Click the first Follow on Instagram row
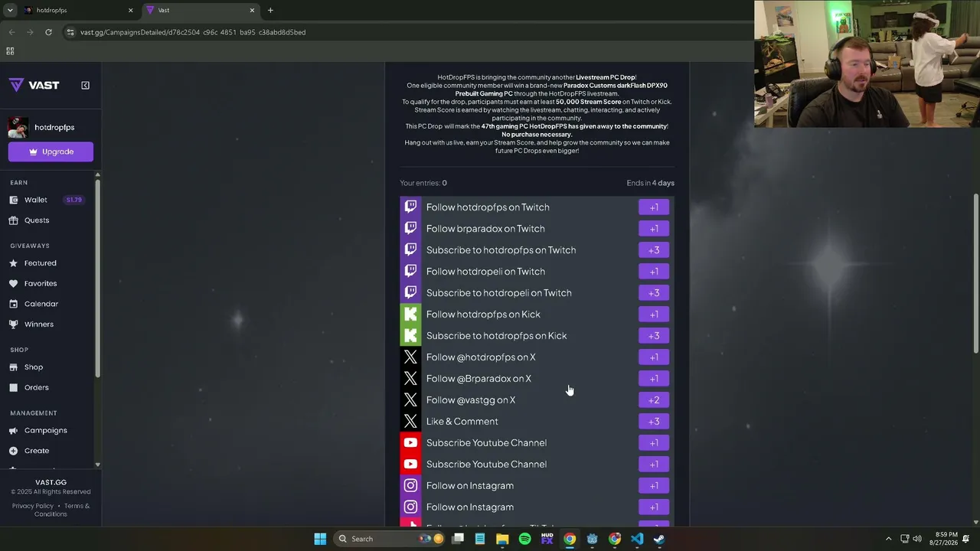This screenshot has height=551, width=980. tap(537, 485)
